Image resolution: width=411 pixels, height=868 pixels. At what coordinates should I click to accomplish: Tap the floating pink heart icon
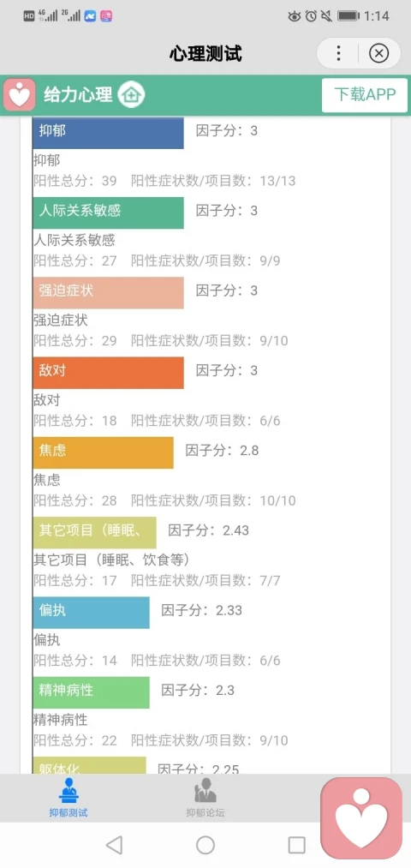(361, 817)
